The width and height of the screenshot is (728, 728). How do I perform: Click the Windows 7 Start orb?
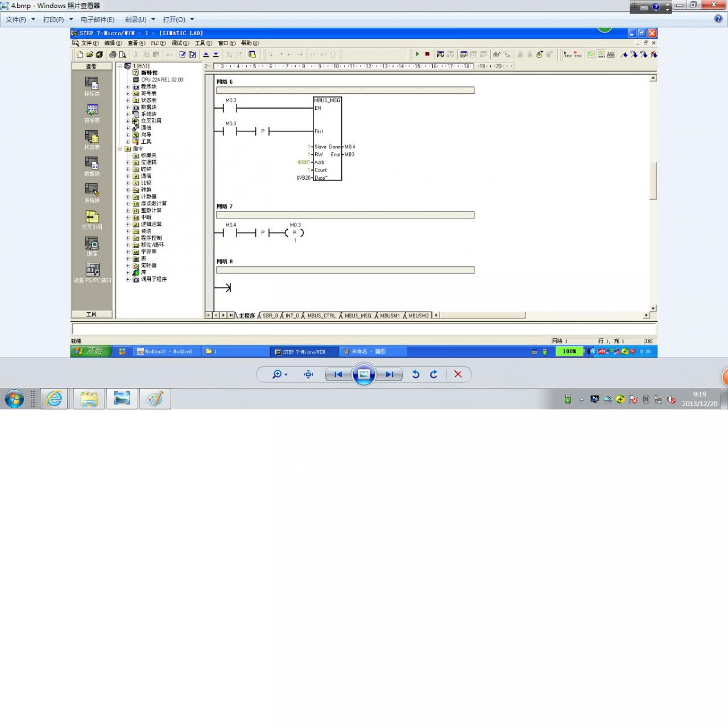click(14, 399)
